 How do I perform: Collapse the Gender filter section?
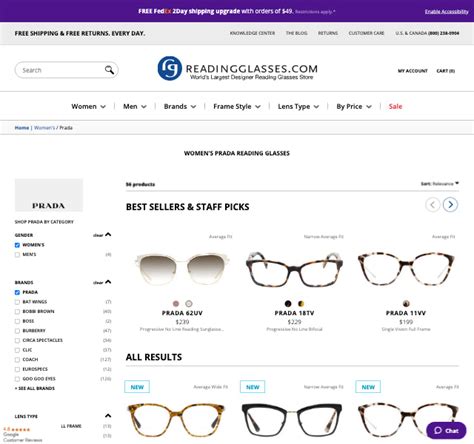click(x=108, y=235)
